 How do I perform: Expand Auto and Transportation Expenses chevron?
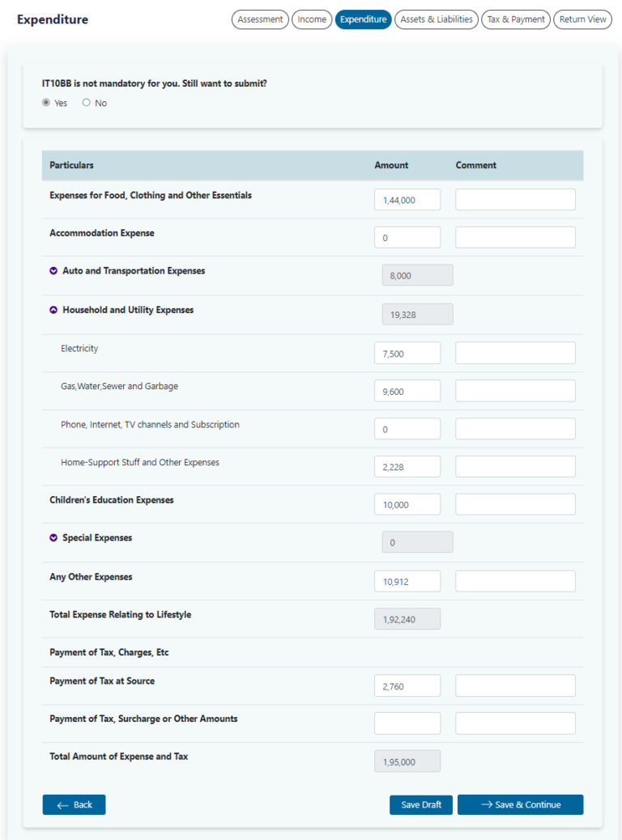53,271
